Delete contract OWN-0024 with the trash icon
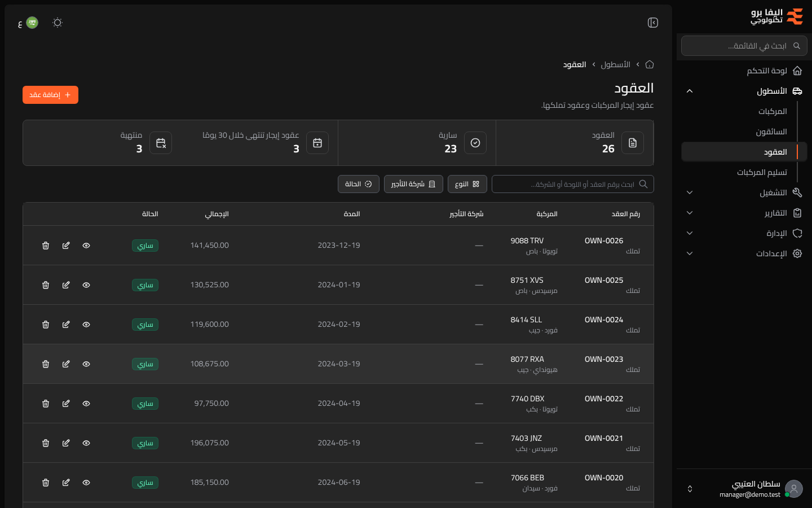The image size is (812, 508). (46, 325)
